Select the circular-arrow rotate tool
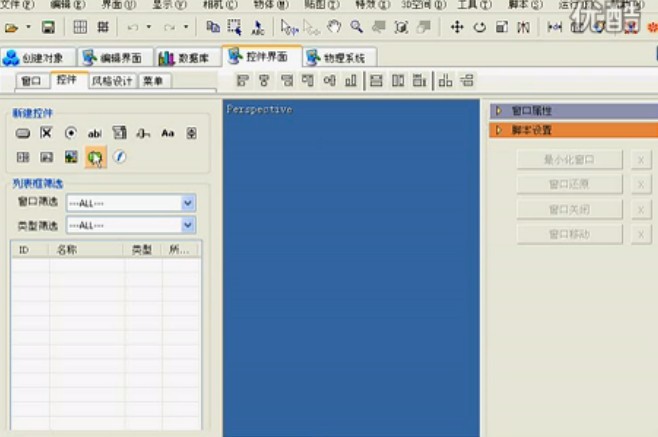658x437 pixels. pos(479,28)
